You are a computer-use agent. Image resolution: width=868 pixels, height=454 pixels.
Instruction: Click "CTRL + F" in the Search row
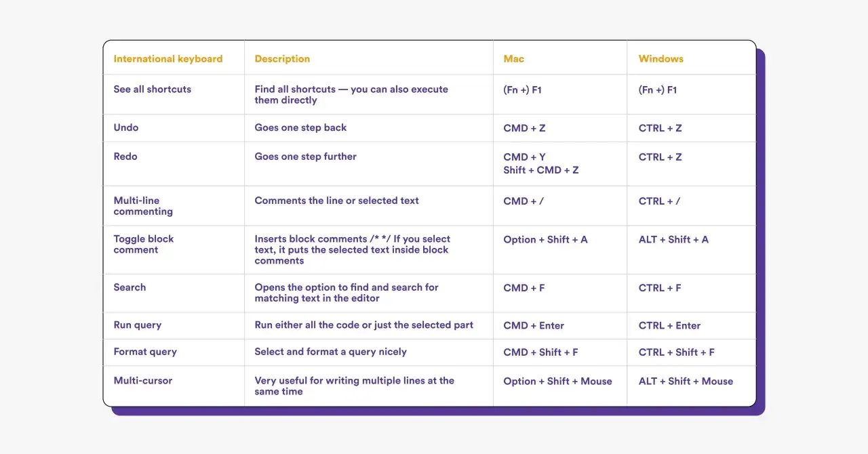click(660, 288)
